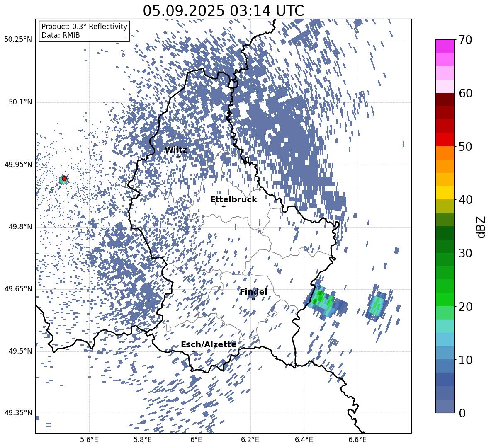Click the colorbar tick value 20
491x448 pixels.
pyautogui.click(x=465, y=306)
